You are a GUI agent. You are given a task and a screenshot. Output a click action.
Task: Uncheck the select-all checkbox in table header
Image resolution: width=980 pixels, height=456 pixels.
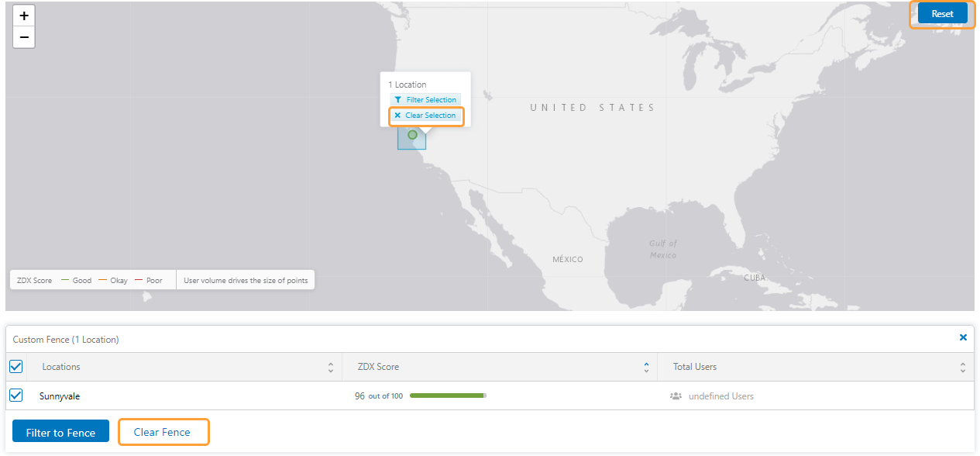click(15, 366)
